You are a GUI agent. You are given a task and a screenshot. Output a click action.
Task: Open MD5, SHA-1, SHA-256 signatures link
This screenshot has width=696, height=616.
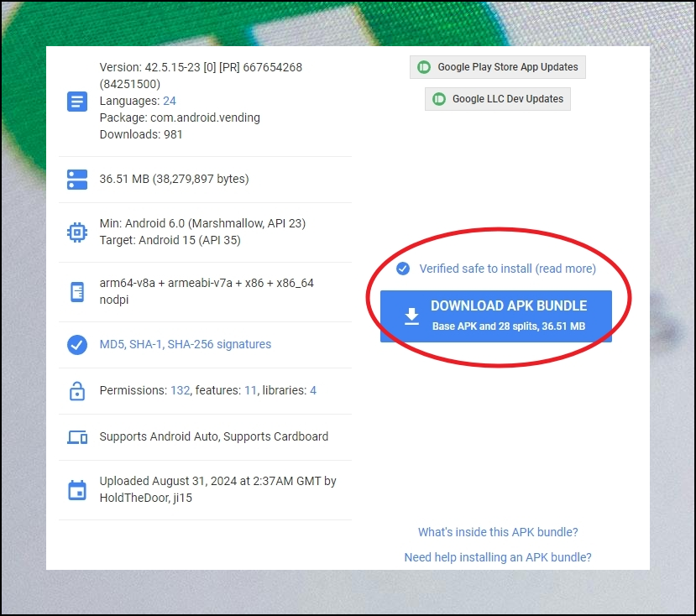tap(185, 344)
